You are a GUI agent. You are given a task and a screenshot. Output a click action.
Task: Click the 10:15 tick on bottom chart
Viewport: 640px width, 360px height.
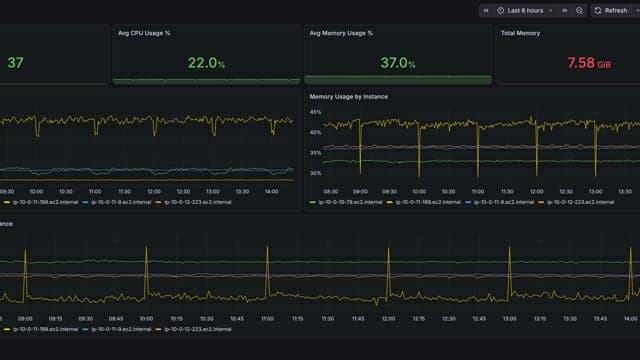click(176, 318)
